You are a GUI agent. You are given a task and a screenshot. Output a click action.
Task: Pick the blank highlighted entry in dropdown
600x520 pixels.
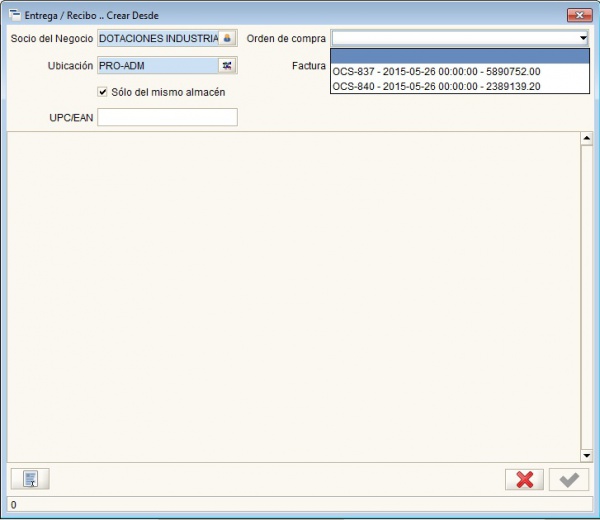pyautogui.click(x=459, y=56)
